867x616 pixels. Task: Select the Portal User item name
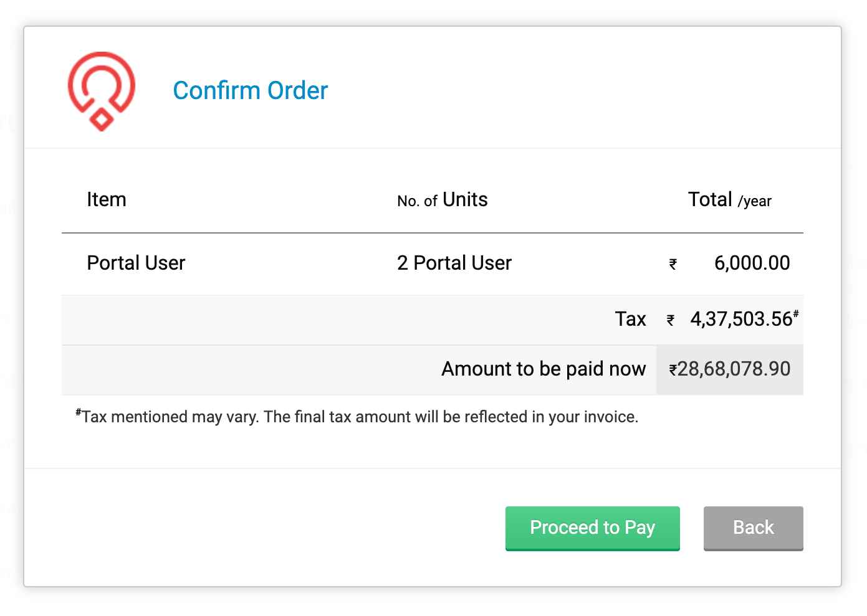136,263
